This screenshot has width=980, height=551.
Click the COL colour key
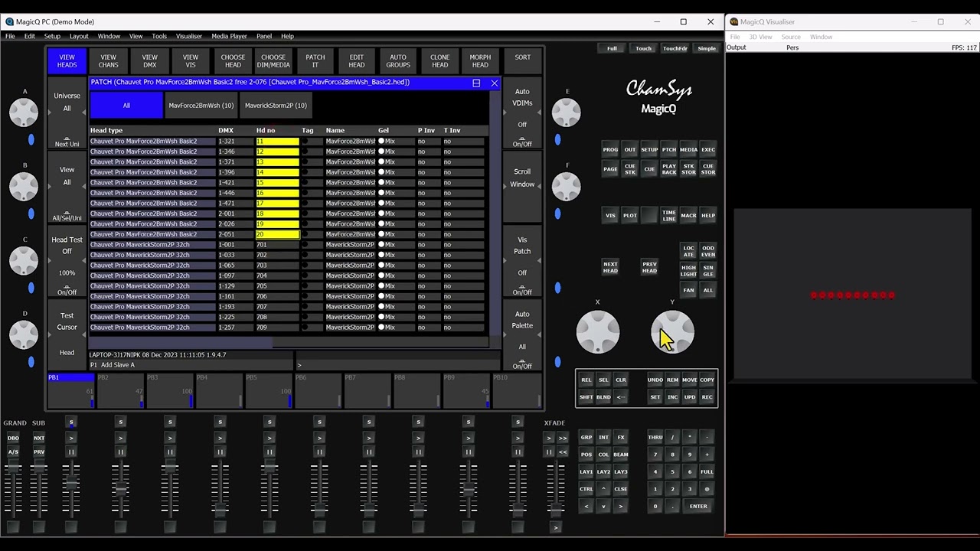pyautogui.click(x=603, y=455)
